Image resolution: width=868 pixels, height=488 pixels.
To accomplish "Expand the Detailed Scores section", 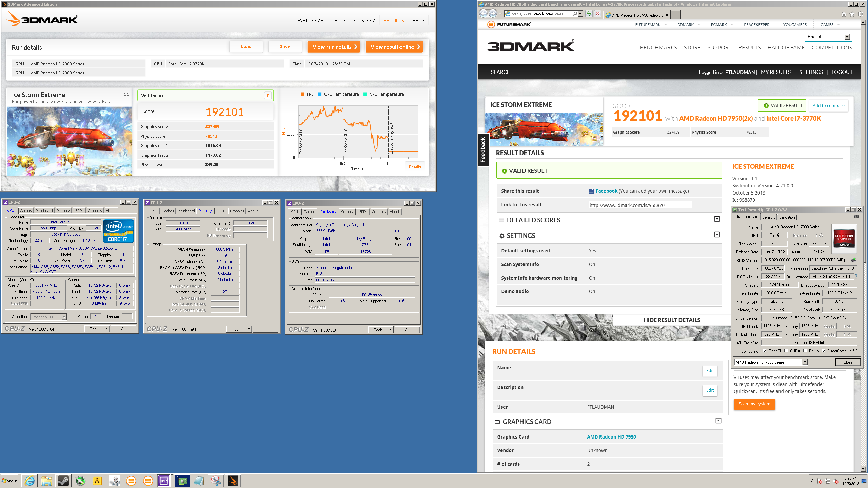I will click(717, 219).
